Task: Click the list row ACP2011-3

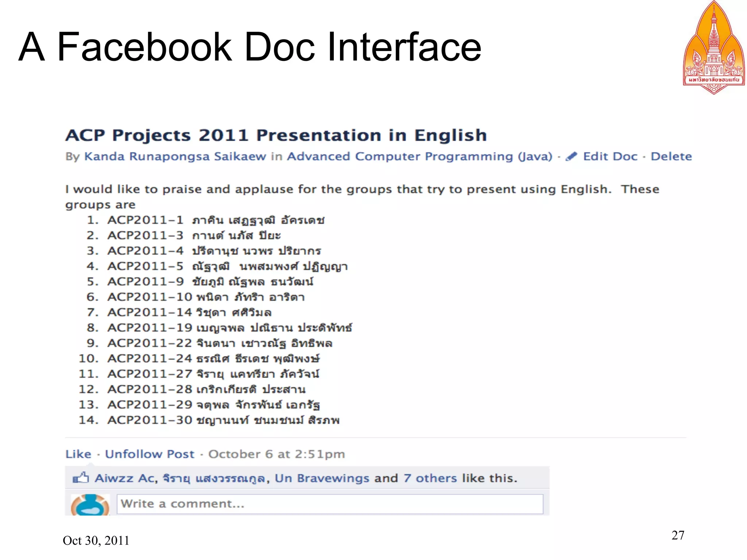Action: coord(184,236)
